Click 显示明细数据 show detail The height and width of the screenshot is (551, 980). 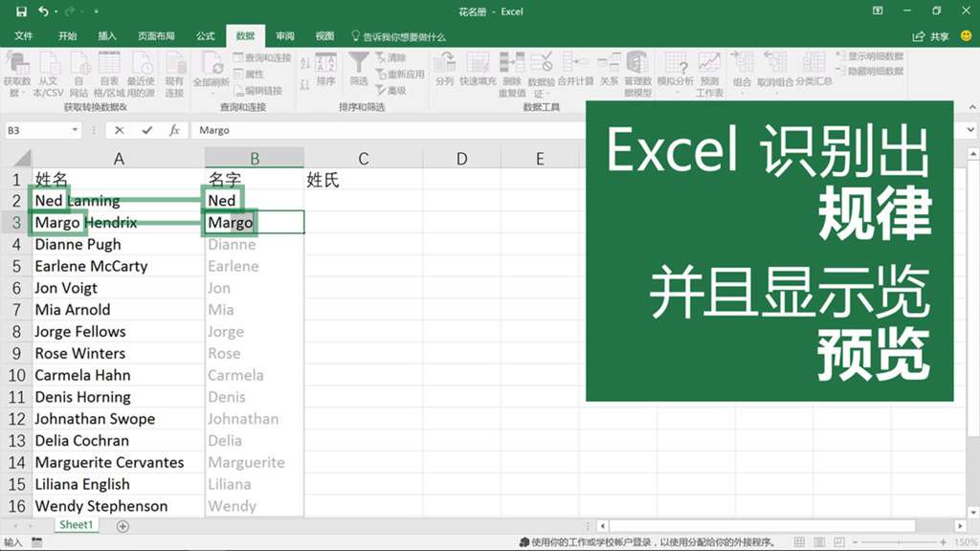coord(870,56)
